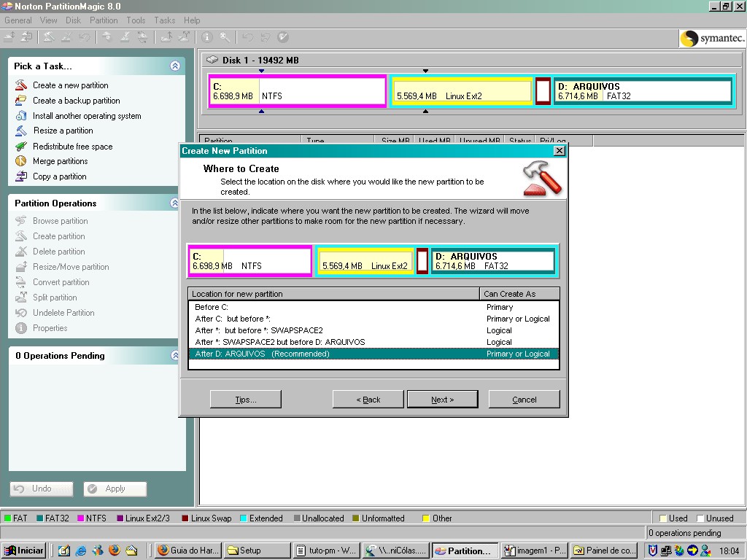Open the Iniciar start menu

click(25, 551)
